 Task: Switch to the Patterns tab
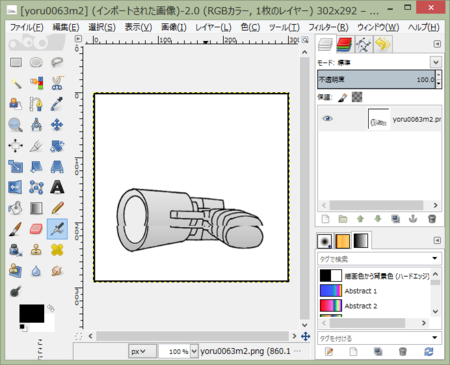[x=343, y=241]
